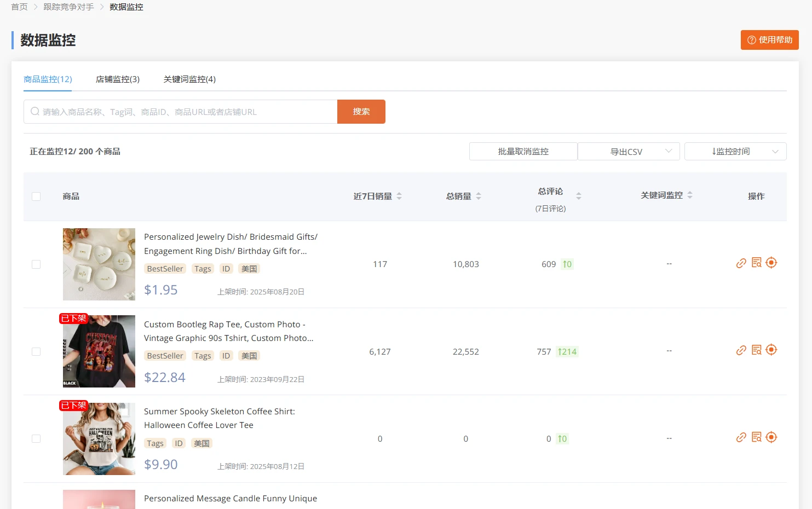The image size is (812, 509).
Task: Open the Personalized Message Candle Funny Unique title
Action: tap(231, 499)
